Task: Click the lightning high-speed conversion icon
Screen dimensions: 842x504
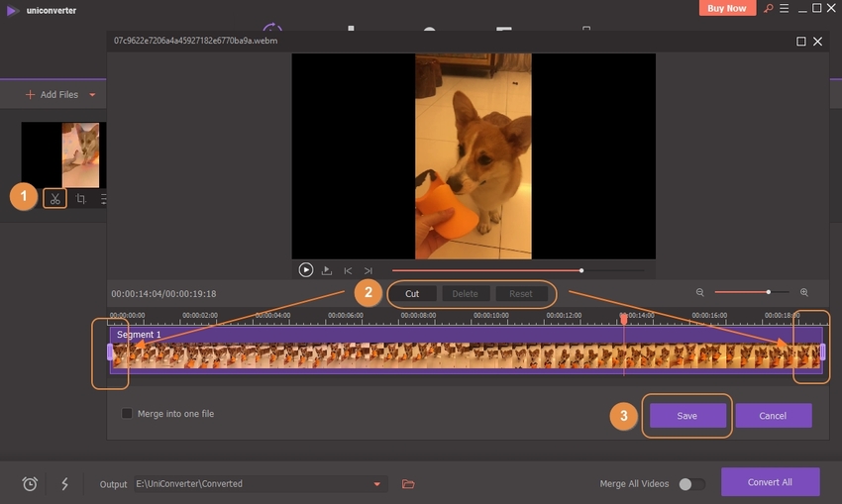Action: point(64,484)
